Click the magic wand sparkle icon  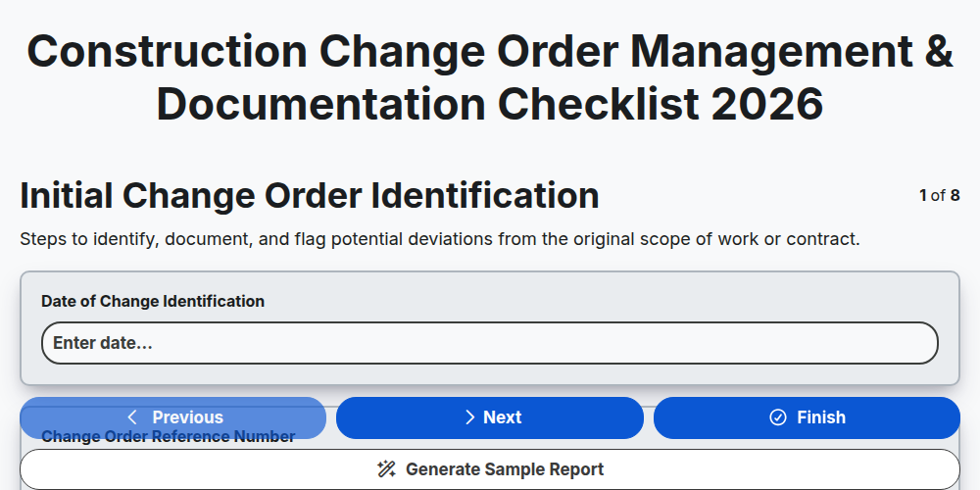(387, 469)
